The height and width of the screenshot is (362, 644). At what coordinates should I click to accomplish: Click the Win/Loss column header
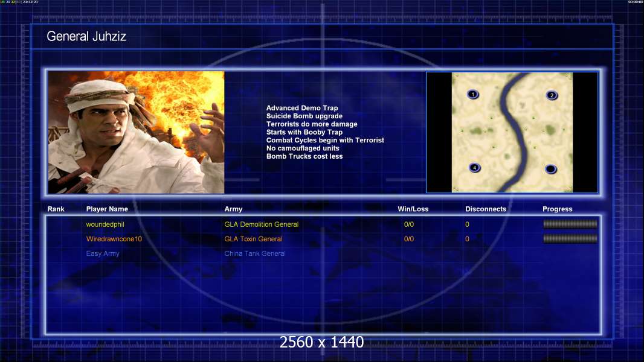click(x=413, y=209)
